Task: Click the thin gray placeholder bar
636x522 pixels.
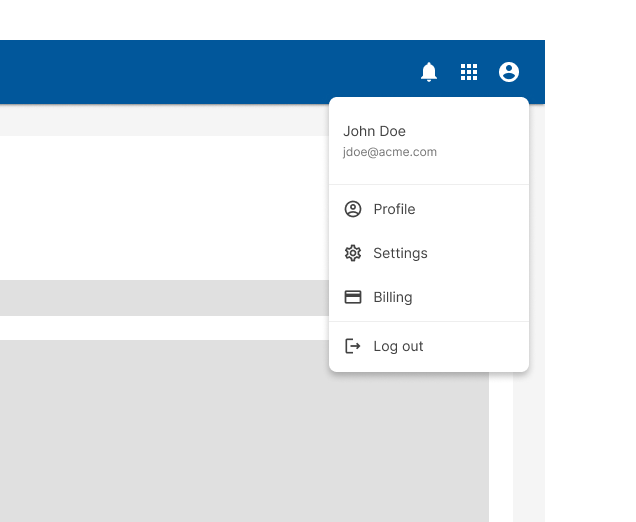Action: point(160,298)
